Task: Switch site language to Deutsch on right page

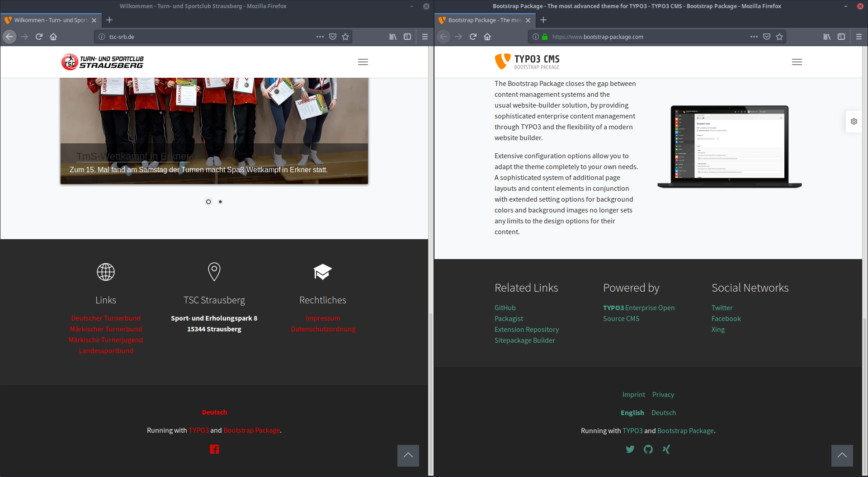Action: tap(663, 412)
